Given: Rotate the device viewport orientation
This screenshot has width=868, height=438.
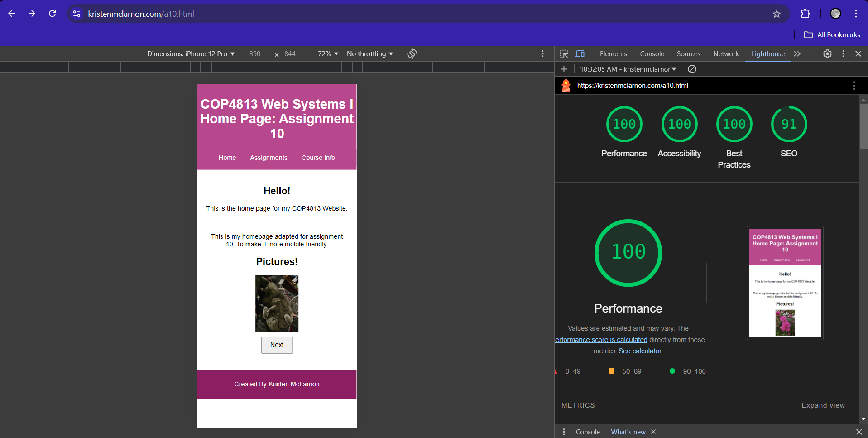Looking at the screenshot, I should (x=412, y=54).
